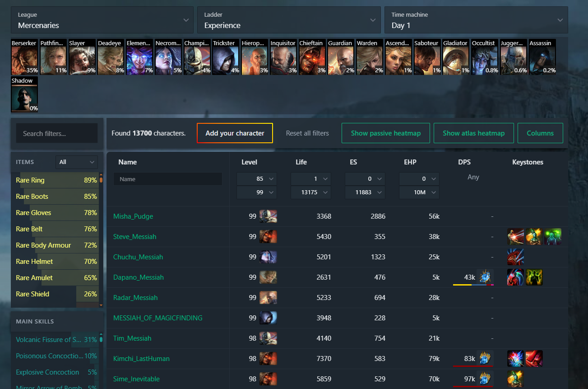Pick the Occultist ascendancy portrait
The width and height of the screenshot is (588, 389).
pyautogui.click(x=485, y=57)
